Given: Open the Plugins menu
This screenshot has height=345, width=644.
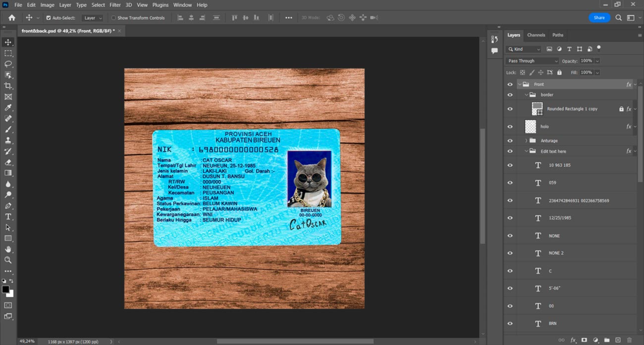Looking at the screenshot, I should click(160, 5).
